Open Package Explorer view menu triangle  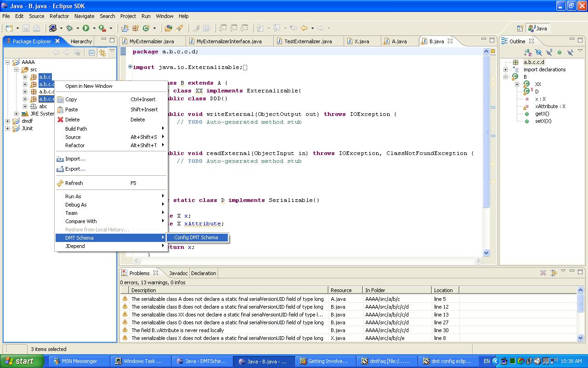click(112, 52)
